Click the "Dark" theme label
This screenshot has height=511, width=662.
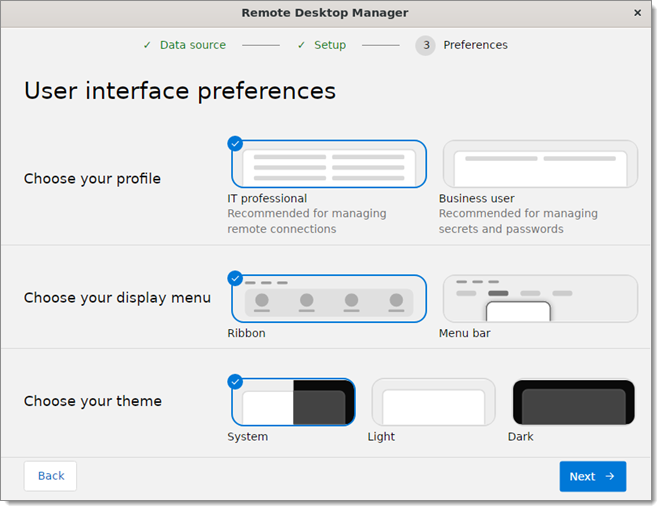click(521, 437)
